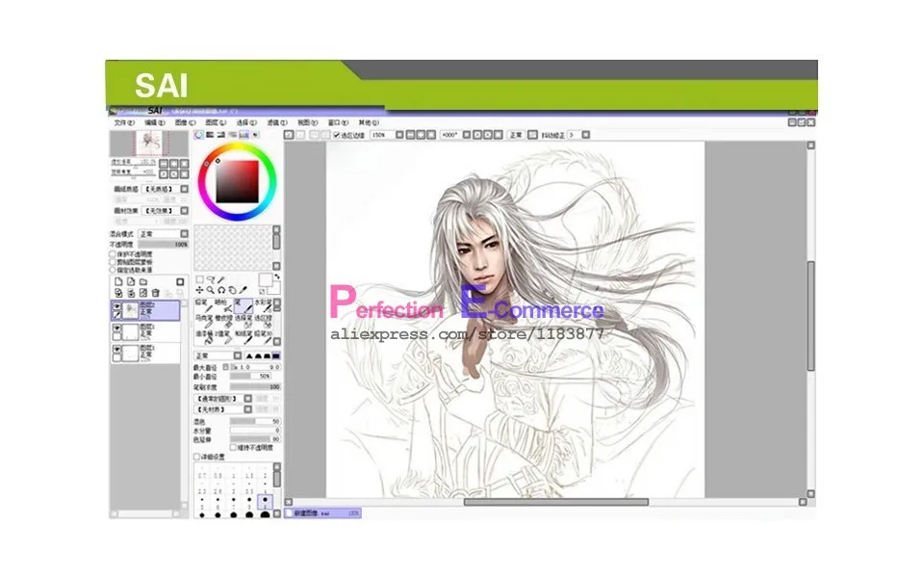Open the rotation angle dropdown in toolbar
This screenshot has width=924, height=578.
coord(455,135)
